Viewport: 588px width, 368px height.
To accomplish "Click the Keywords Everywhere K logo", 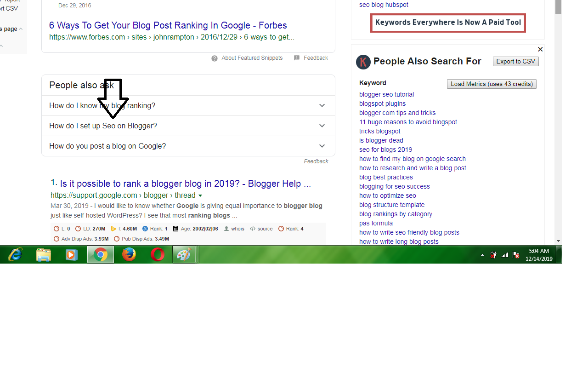I will point(363,62).
